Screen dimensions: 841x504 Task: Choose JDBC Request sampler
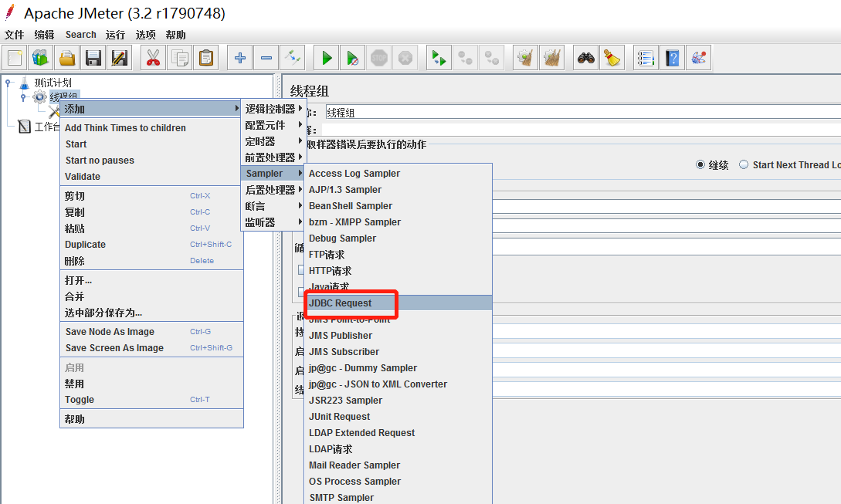(x=398, y=303)
